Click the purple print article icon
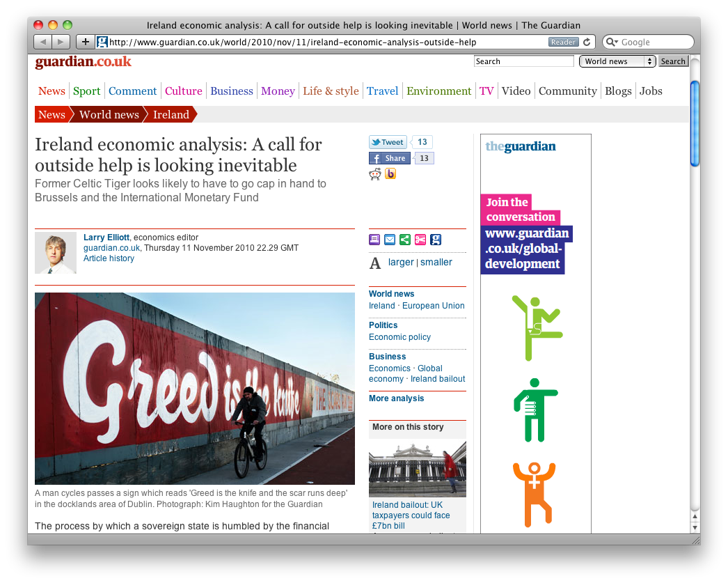This screenshot has width=728, height=583. (374, 240)
